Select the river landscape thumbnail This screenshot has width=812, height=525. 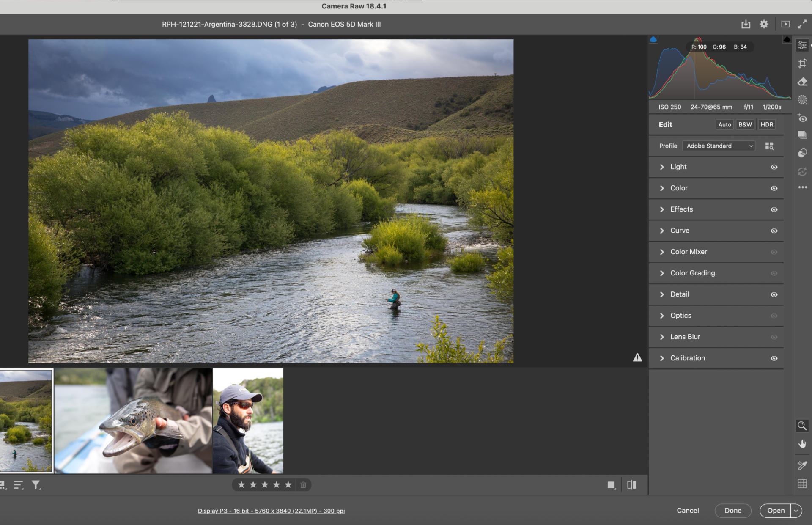tap(26, 421)
